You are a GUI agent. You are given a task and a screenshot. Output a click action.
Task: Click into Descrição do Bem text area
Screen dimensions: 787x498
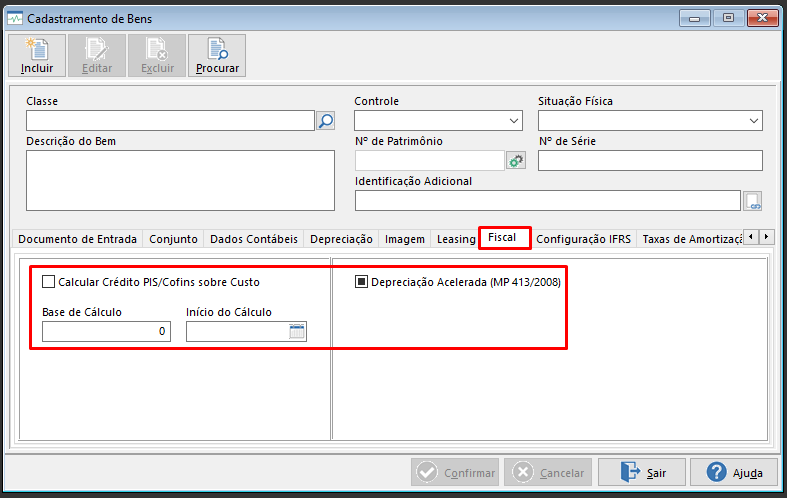(181, 181)
